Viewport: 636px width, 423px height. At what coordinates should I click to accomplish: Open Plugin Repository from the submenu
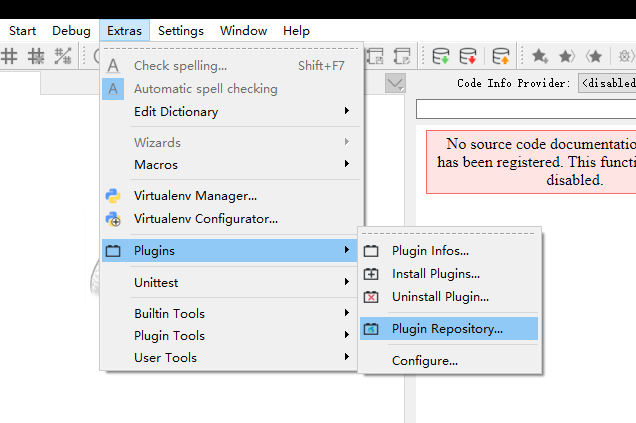449,329
